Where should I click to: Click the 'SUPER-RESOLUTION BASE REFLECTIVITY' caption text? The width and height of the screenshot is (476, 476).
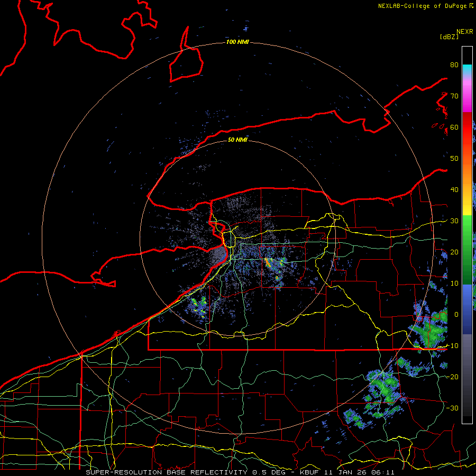[x=167, y=472]
